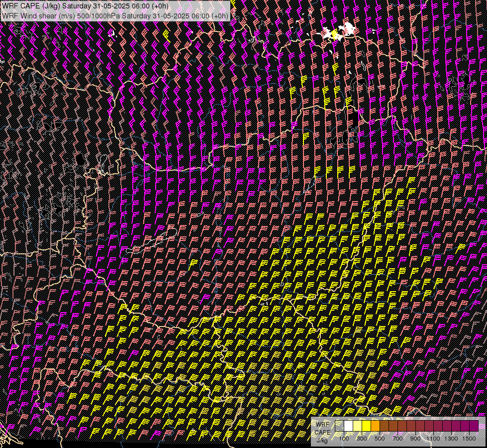Click the 1300 label in CAPE legend
Image resolution: width=487 pixels, height=448 pixels.
(x=451, y=439)
